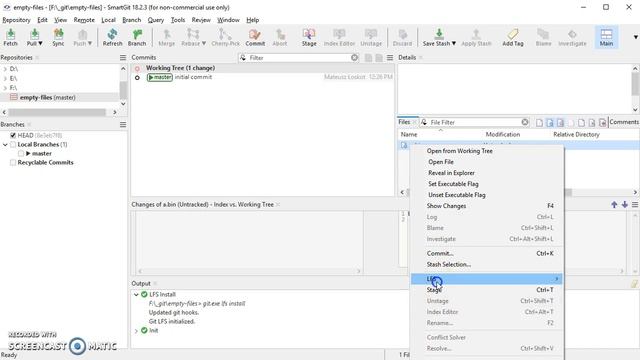Image resolution: width=640 pixels, height=360 pixels.
Task: Click the Commit toolbar icon
Action: [x=255, y=38]
